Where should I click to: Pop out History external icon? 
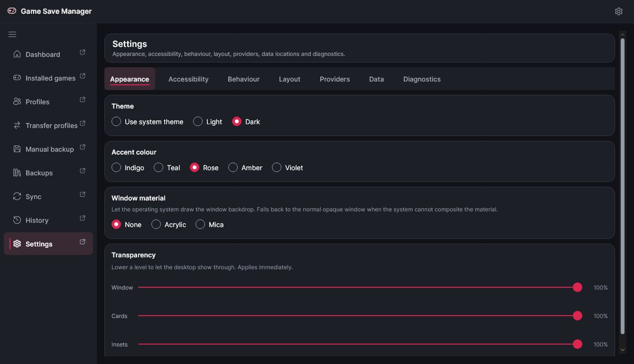point(83,218)
